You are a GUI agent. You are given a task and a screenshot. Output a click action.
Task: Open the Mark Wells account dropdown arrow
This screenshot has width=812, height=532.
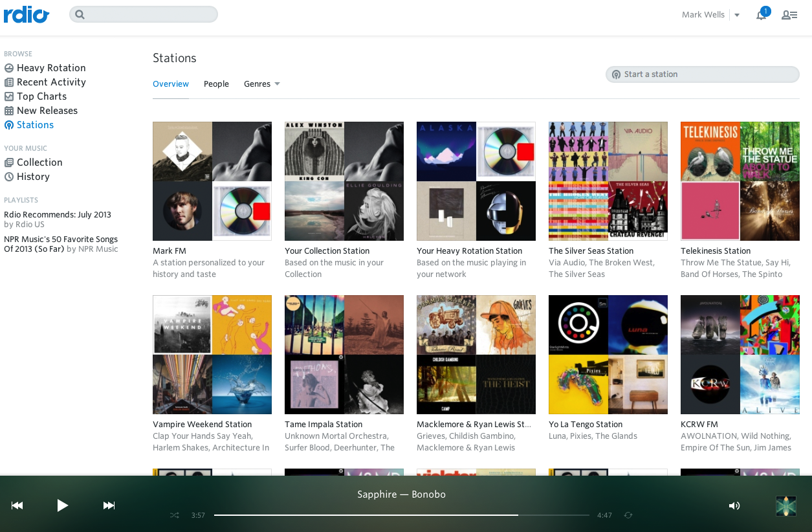point(737,15)
